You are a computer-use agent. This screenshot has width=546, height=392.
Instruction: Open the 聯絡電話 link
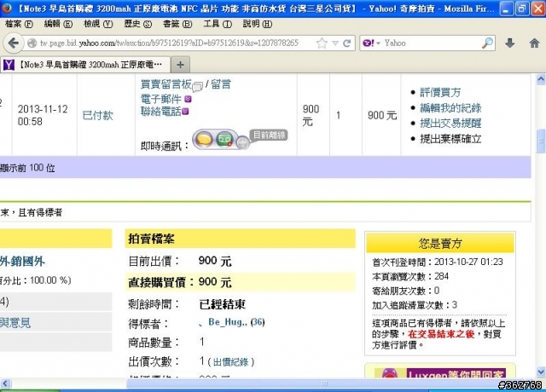click(x=161, y=112)
